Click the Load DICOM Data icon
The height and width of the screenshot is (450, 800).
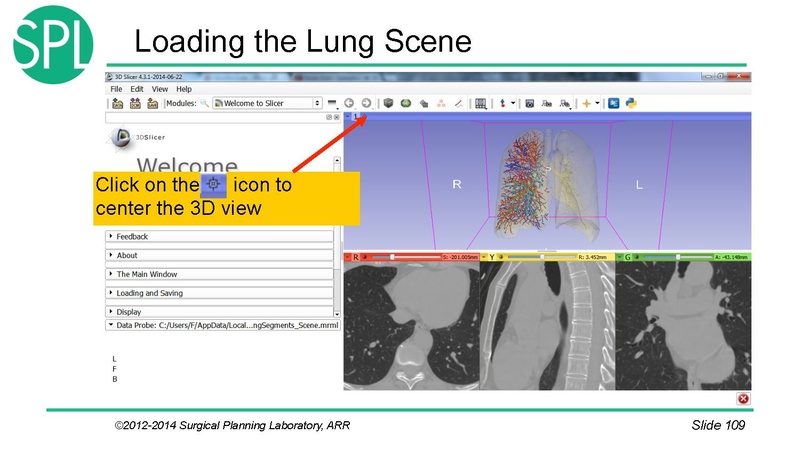click(x=135, y=104)
